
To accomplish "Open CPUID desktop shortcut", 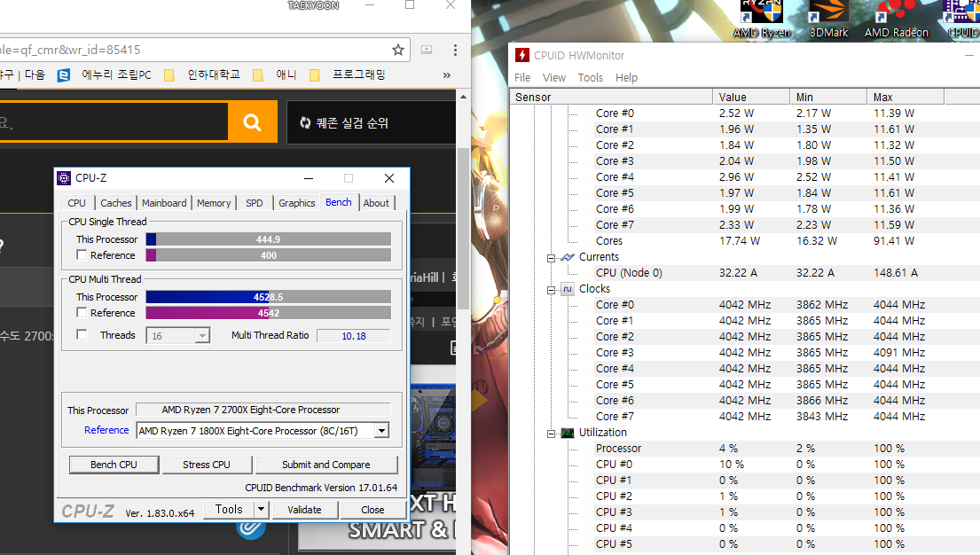I will (x=963, y=20).
